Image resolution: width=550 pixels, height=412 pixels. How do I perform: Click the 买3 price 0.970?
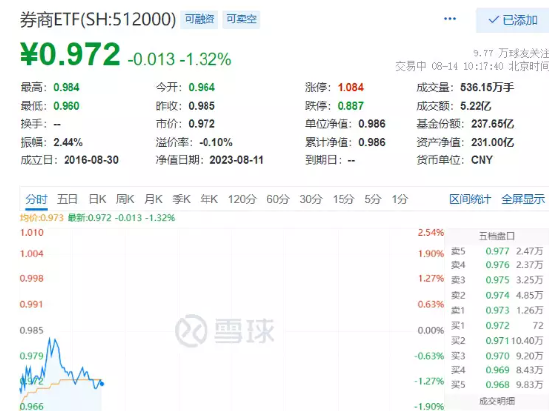(497, 356)
